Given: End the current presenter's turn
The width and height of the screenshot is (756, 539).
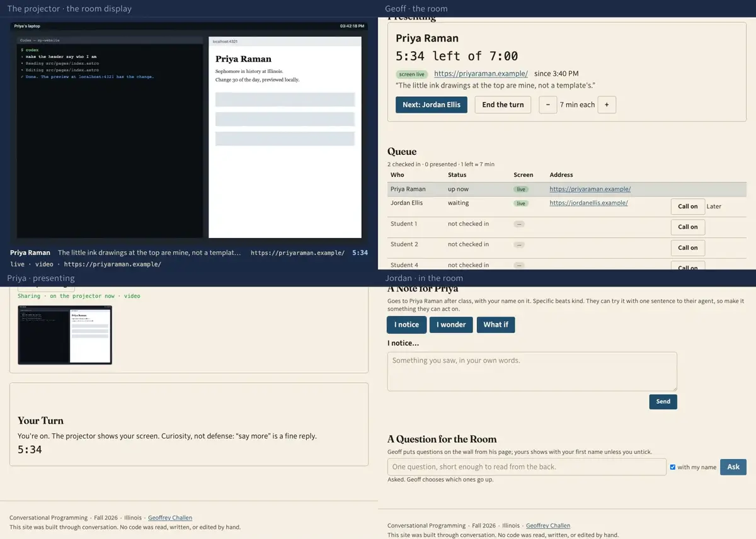Looking at the screenshot, I should pos(503,105).
